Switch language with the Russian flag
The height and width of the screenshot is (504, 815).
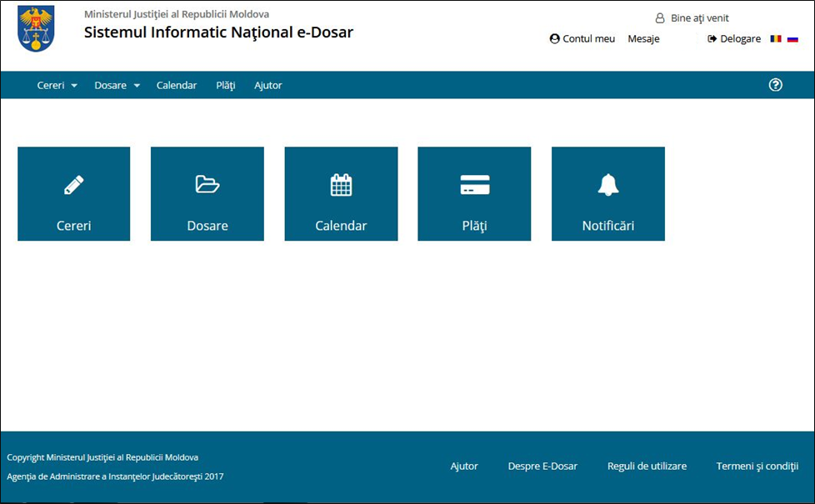click(792, 39)
